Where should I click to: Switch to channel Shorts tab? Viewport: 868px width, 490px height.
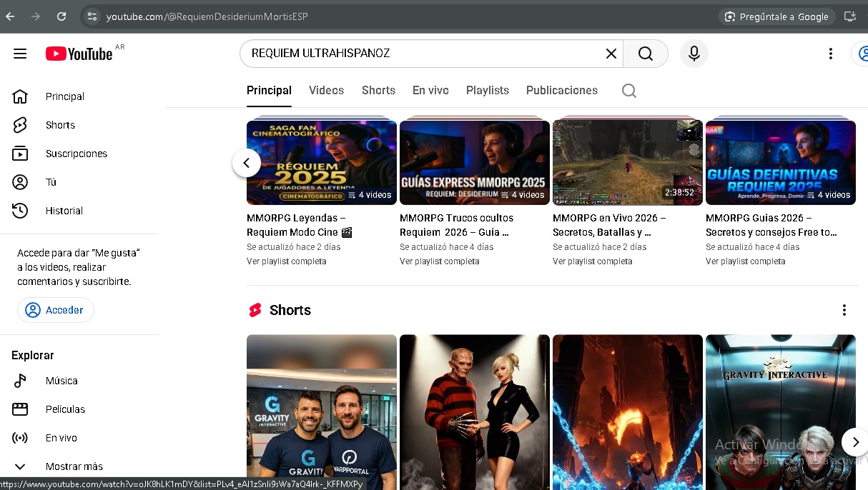coord(378,91)
